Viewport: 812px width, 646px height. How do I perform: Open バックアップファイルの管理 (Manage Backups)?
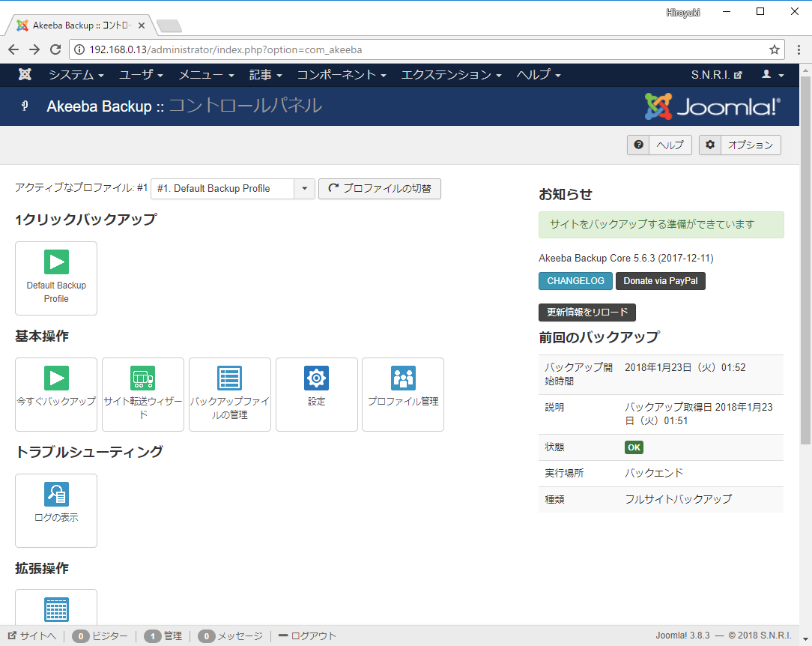pyautogui.click(x=229, y=394)
